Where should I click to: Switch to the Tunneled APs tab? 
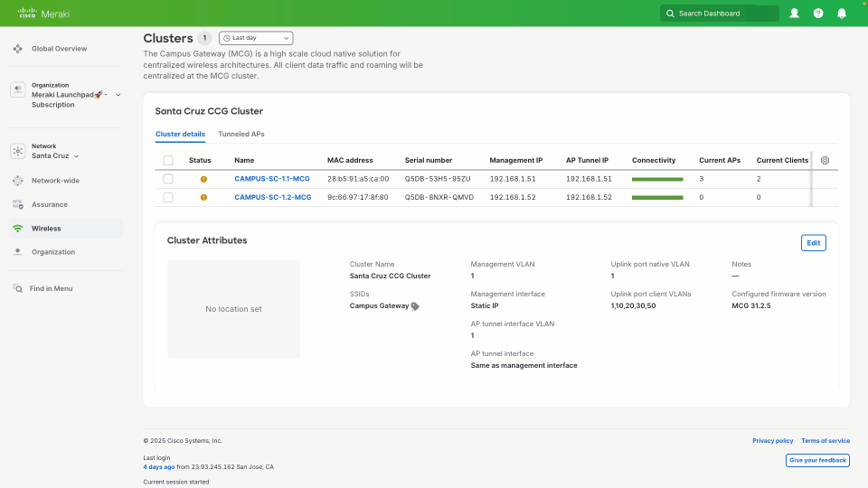241,134
